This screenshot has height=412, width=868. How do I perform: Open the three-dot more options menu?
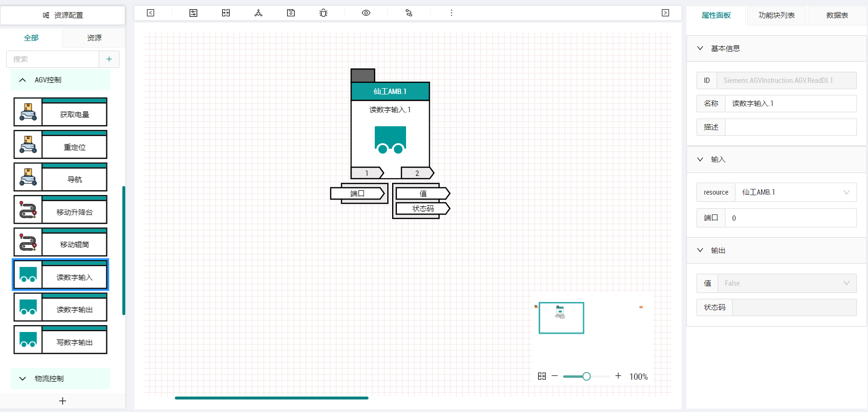(451, 13)
